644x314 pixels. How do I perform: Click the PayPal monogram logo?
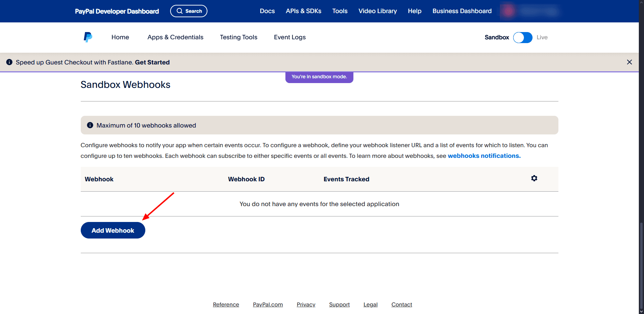point(88,37)
